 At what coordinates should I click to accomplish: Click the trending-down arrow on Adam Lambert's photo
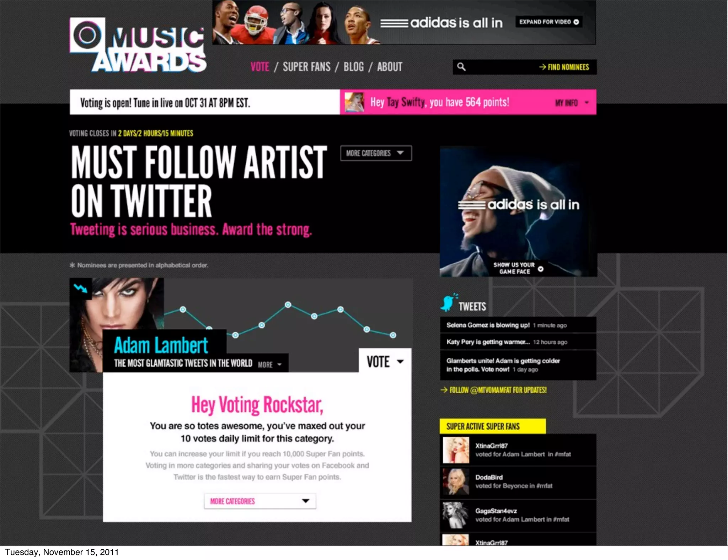pyautogui.click(x=81, y=289)
